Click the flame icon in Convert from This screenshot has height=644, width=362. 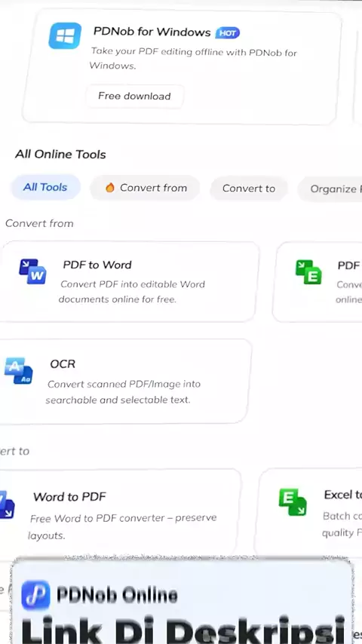tap(109, 188)
